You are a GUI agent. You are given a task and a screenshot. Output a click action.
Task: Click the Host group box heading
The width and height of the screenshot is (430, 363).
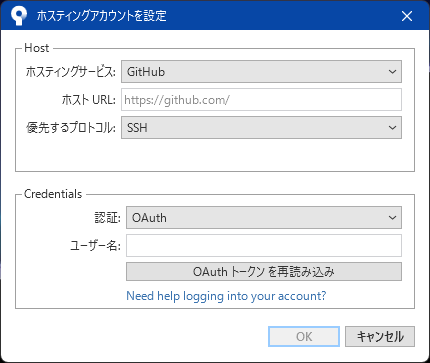coord(37,48)
